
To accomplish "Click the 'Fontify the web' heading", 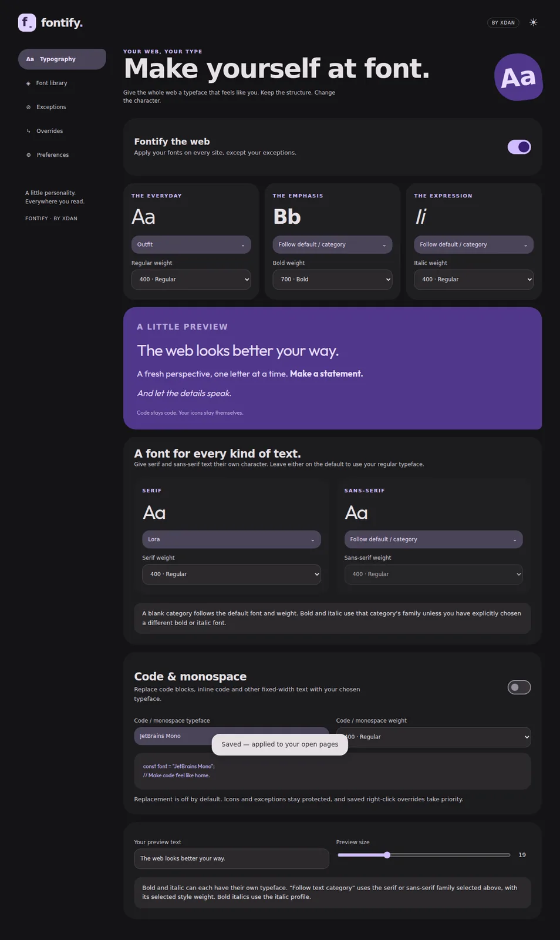I will (172, 142).
